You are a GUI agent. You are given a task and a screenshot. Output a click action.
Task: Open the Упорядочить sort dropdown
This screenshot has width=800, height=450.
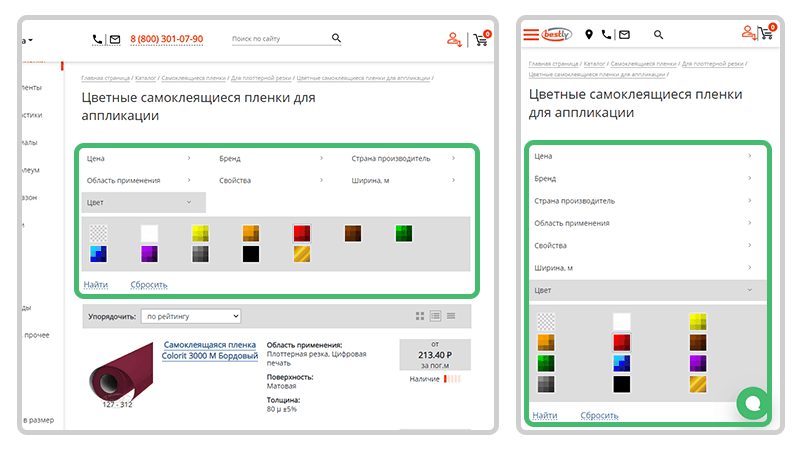(x=191, y=316)
